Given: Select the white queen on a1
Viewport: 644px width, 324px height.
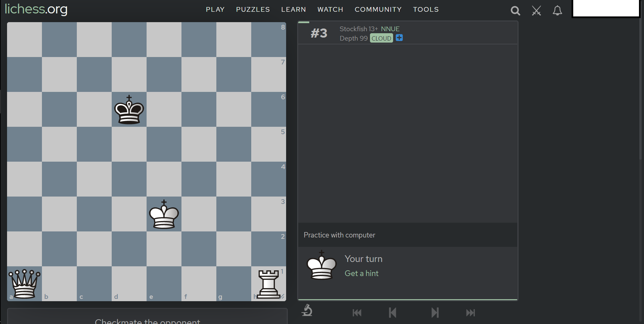Looking at the screenshot, I should tap(24, 284).
